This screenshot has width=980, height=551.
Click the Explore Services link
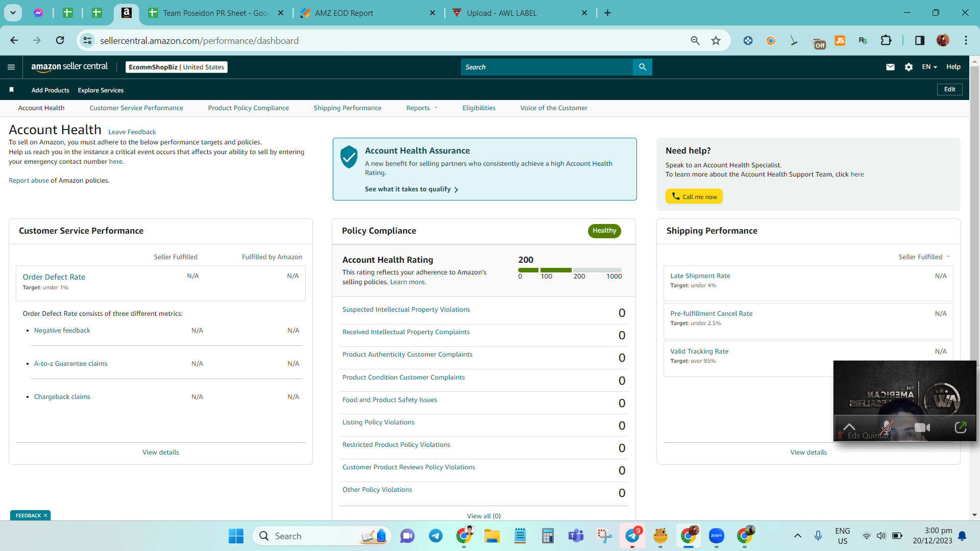click(101, 90)
